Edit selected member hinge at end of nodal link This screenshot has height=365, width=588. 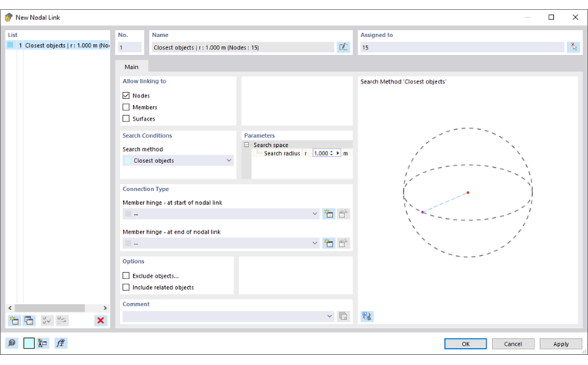343,244
